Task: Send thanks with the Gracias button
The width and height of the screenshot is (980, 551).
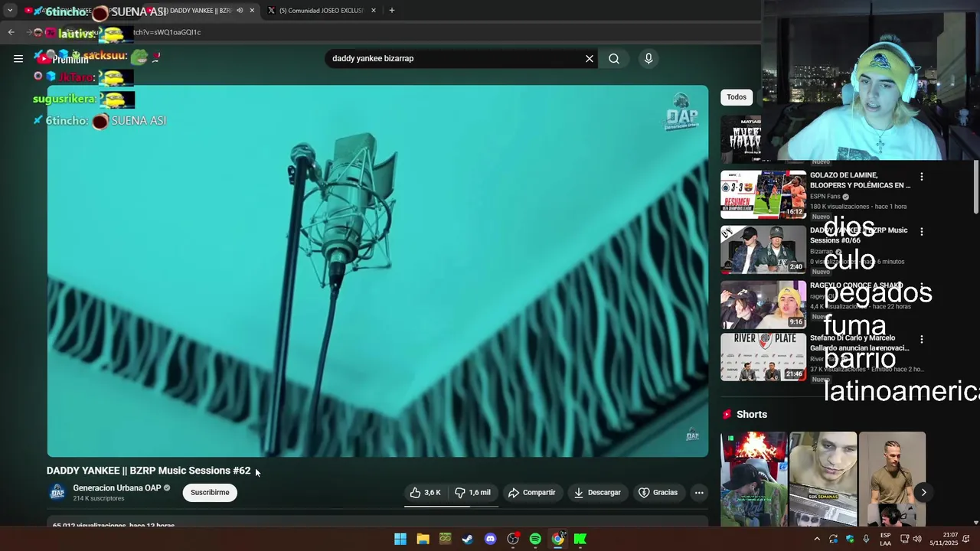Action: tap(658, 493)
